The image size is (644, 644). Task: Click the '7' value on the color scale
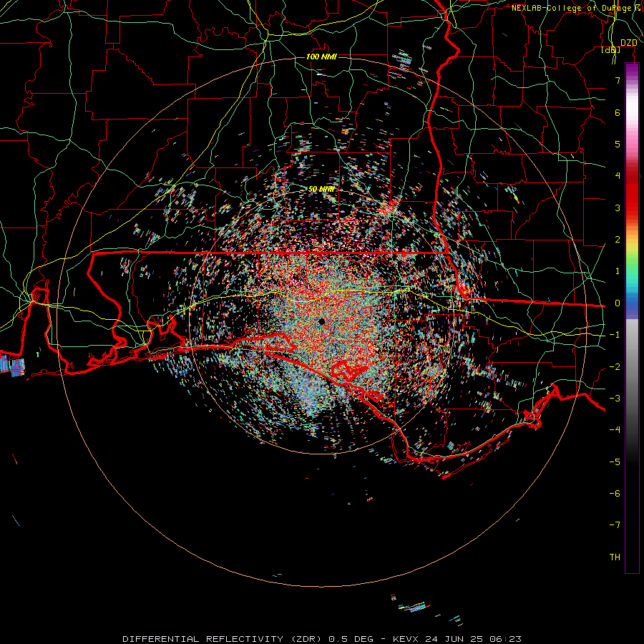618,80
